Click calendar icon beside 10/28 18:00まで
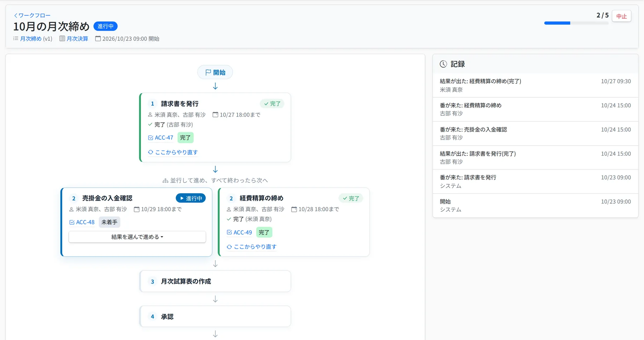The width and height of the screenshot is (644, 340). (294, 209)
